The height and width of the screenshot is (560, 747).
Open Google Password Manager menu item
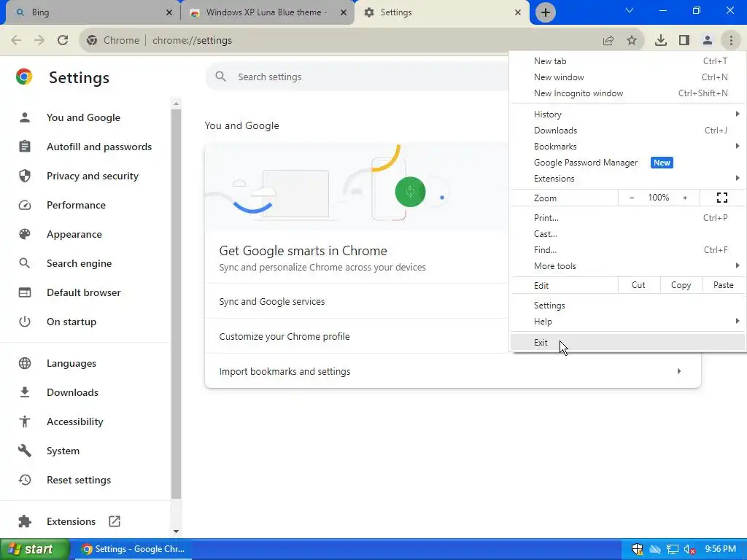click(628, 163)
